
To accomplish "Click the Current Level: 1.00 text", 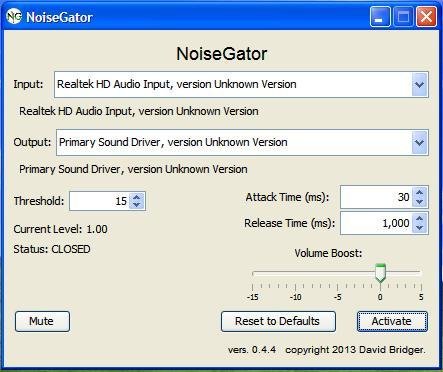I will [60, 229].
